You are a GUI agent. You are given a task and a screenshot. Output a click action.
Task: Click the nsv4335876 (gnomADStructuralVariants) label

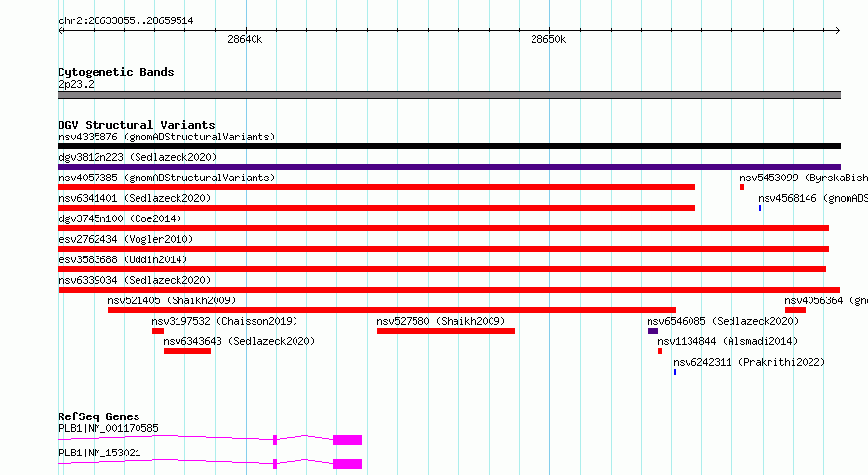(x=167, y=137)
